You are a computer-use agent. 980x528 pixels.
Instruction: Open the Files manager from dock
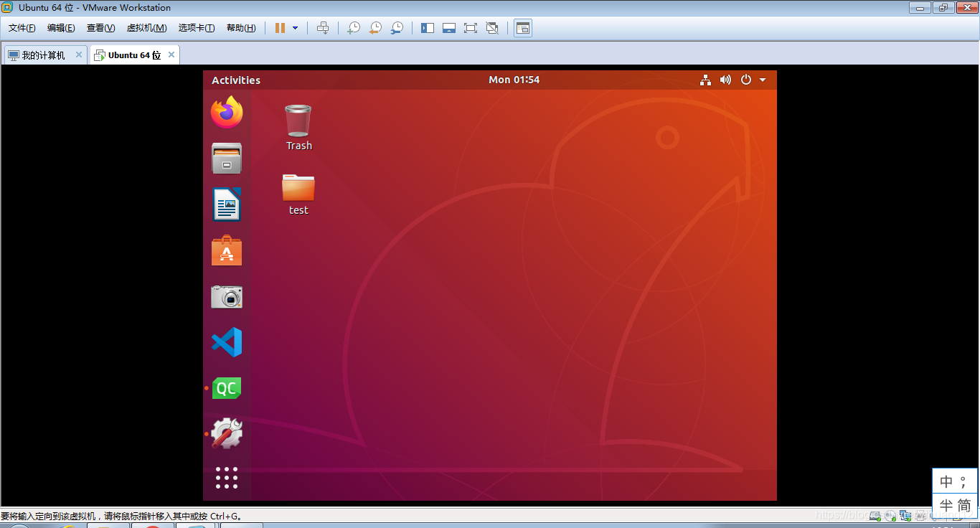coord(227,158)
